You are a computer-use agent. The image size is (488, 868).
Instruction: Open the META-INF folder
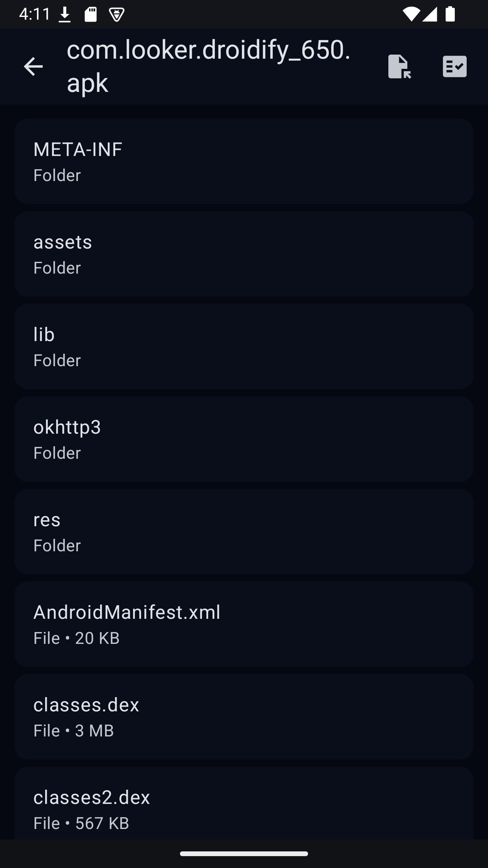point(244,161)
